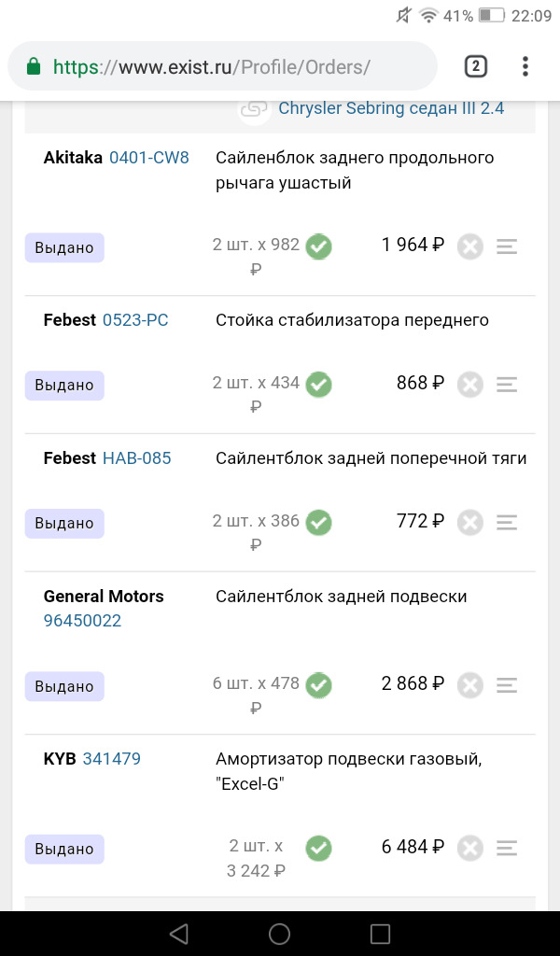Screen dimensions: 560x956
Task: Toggle green checkmark on General Motors row
Action: click(319, 684)
